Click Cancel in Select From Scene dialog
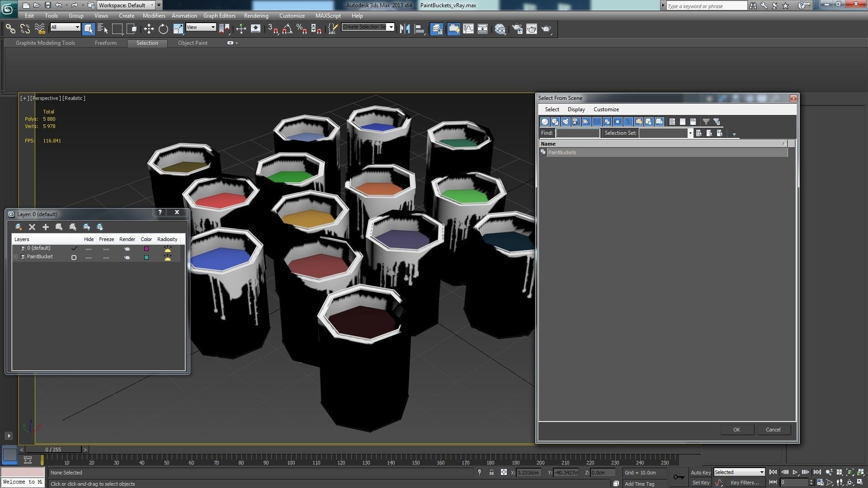The image size is (868, 488). click(773, 430)
